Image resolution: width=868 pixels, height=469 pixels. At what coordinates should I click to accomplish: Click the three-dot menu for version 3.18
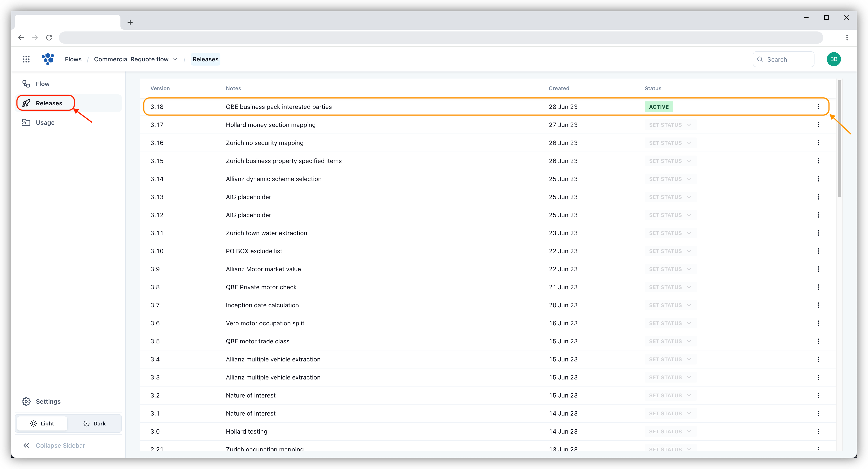pos(818,107)
